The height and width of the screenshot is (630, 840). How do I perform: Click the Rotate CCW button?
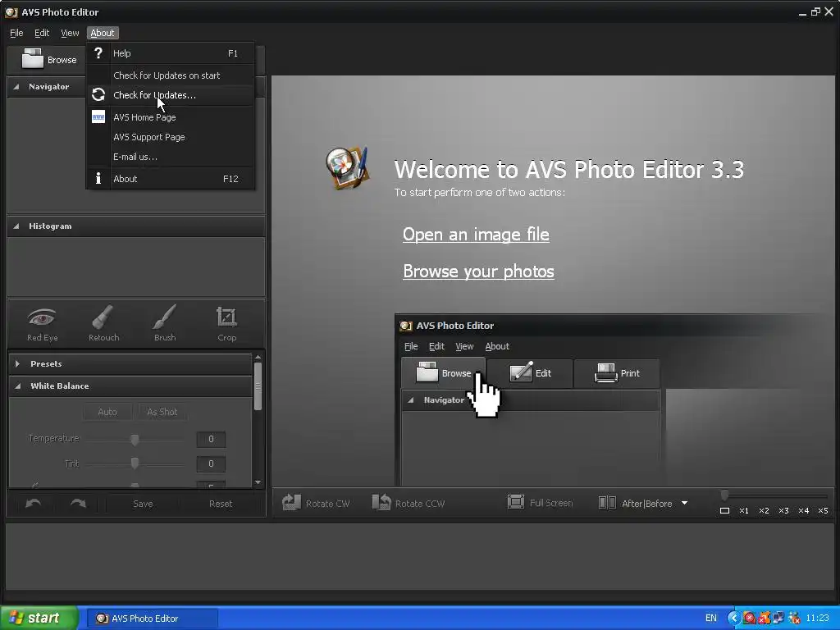409,503
